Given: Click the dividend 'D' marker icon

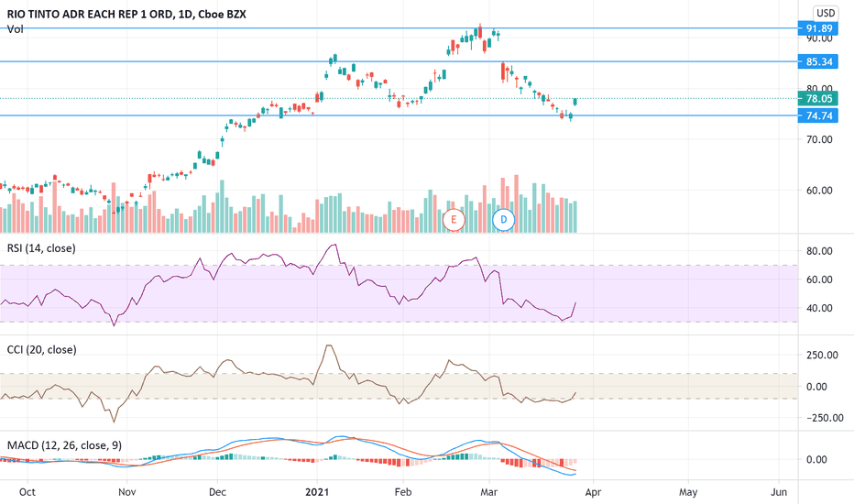Looking at the screenshot, I should coord(503,220).
